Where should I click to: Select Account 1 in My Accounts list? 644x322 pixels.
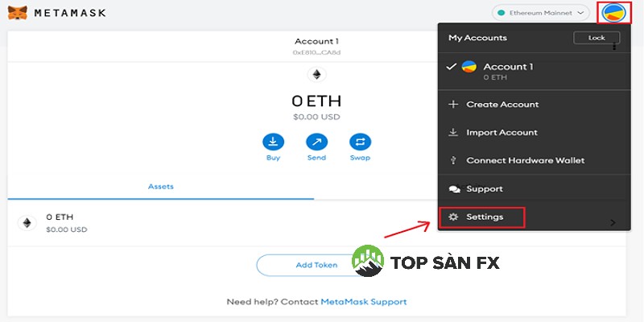[x=534, y=71]
